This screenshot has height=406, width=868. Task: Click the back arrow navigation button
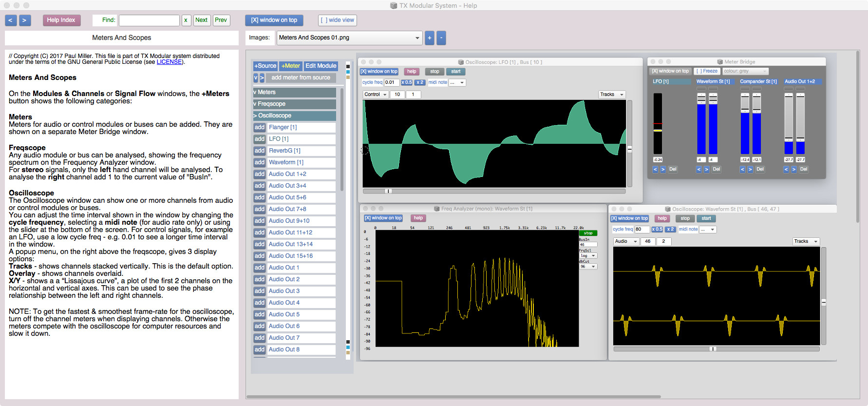[x=11, y=20]
